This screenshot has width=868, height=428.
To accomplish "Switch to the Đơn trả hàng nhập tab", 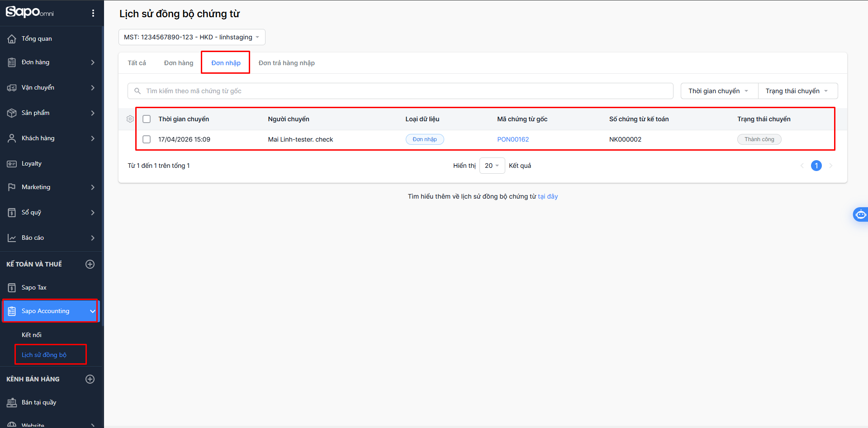I will (x=286, y=63).
